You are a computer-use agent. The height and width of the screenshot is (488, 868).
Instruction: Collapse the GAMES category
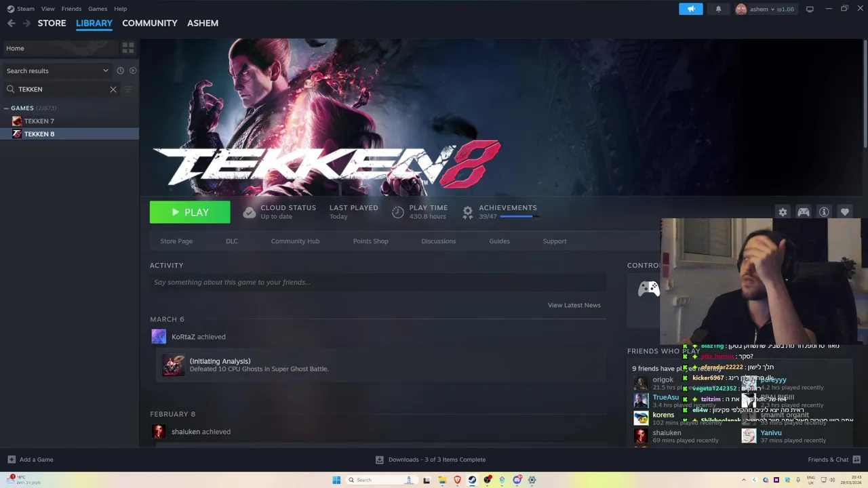click(x=6, y=108)
